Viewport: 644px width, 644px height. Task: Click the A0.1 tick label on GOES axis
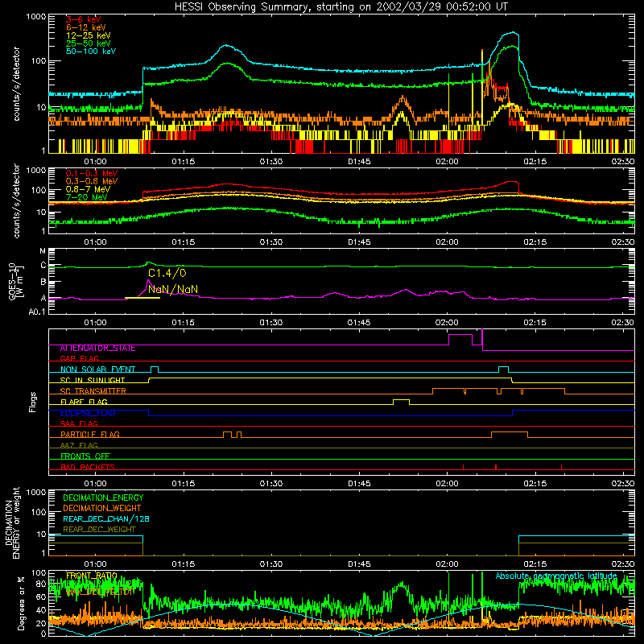click(x=37, y=312)
